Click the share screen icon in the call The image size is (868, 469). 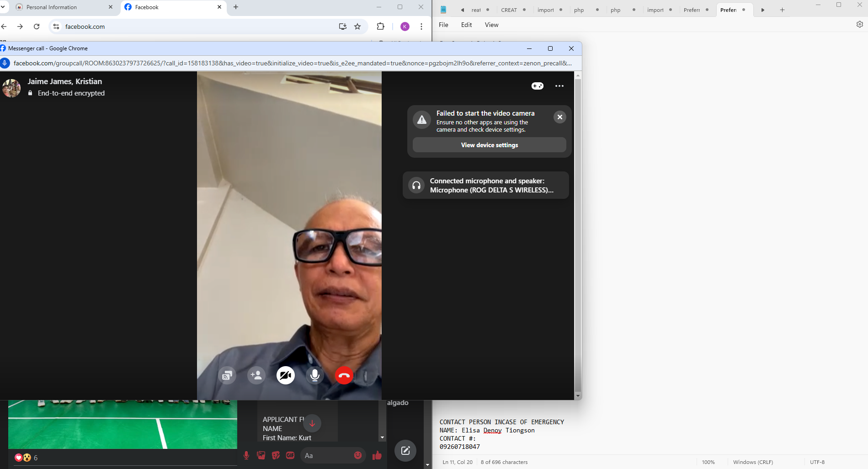point(227,376)
